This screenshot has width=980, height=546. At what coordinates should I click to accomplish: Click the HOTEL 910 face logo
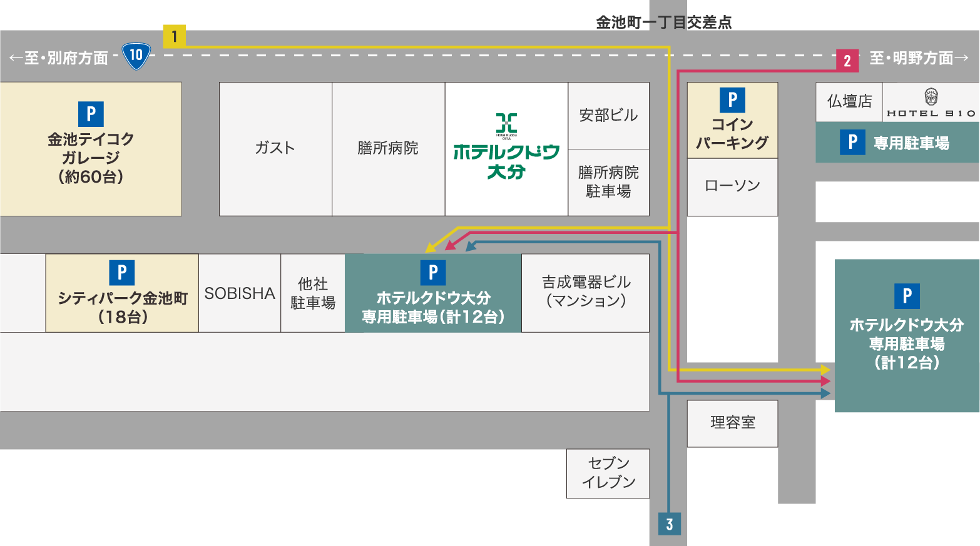[x=931, y=97]
